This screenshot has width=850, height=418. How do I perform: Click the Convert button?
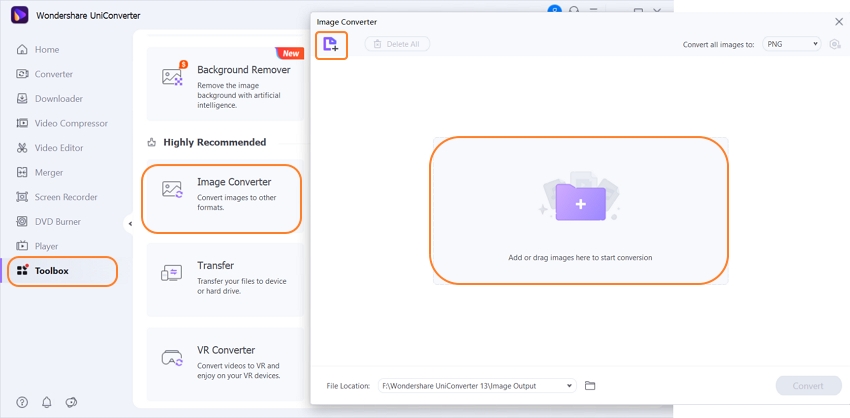click(x=808, y=386)
